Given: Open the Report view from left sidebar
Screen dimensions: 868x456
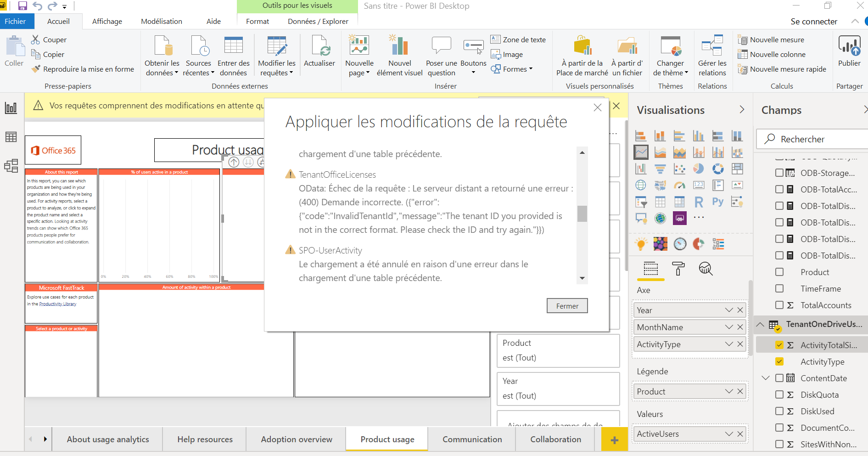Looking at the screenshot, I should (x=11, y=108).
